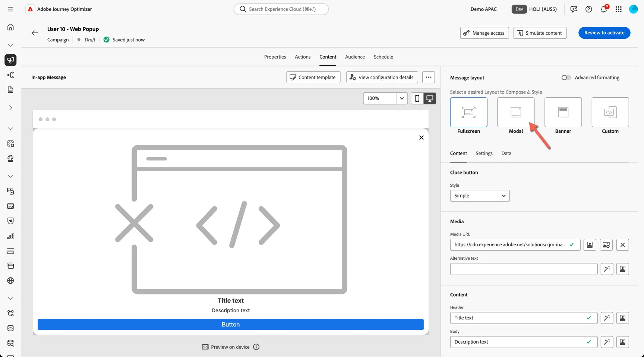
Task: Click AI assistant wand for Alternative text
Action: tap(607, 269)
